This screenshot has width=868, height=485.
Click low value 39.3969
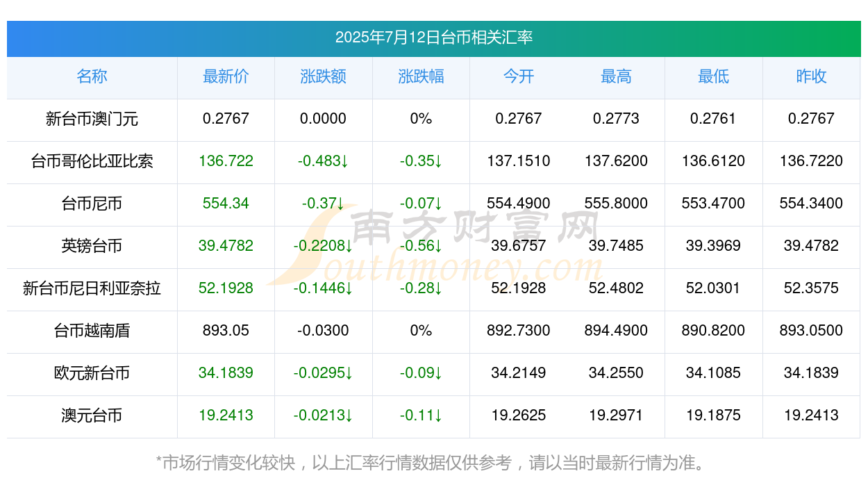pyautogui.click(x=713, y=246)
